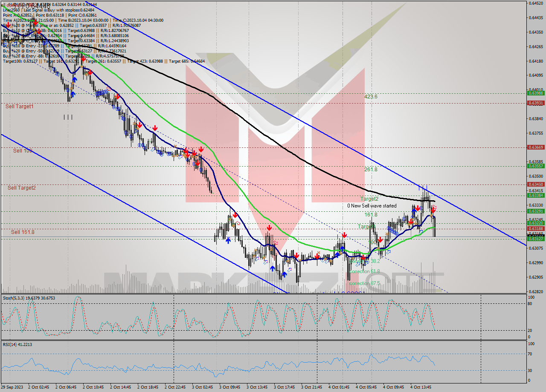Click the 0.63840 price axis value
The image size is (546, 392).
click(536, 119)
